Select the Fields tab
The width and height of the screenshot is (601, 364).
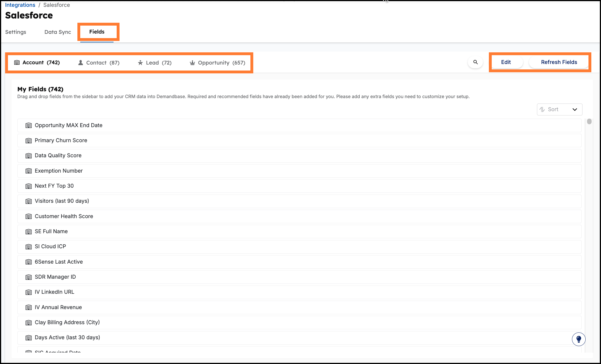(97, 32)
